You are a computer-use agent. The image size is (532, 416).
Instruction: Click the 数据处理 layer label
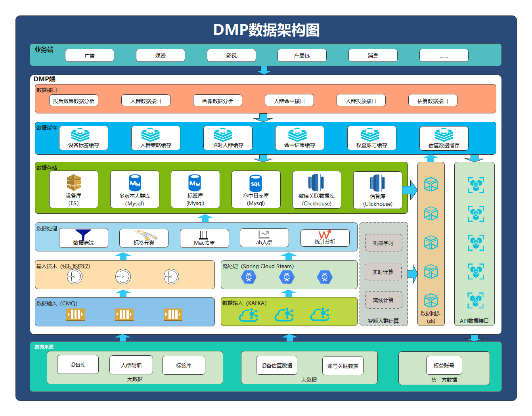click(x=47, y=228)
